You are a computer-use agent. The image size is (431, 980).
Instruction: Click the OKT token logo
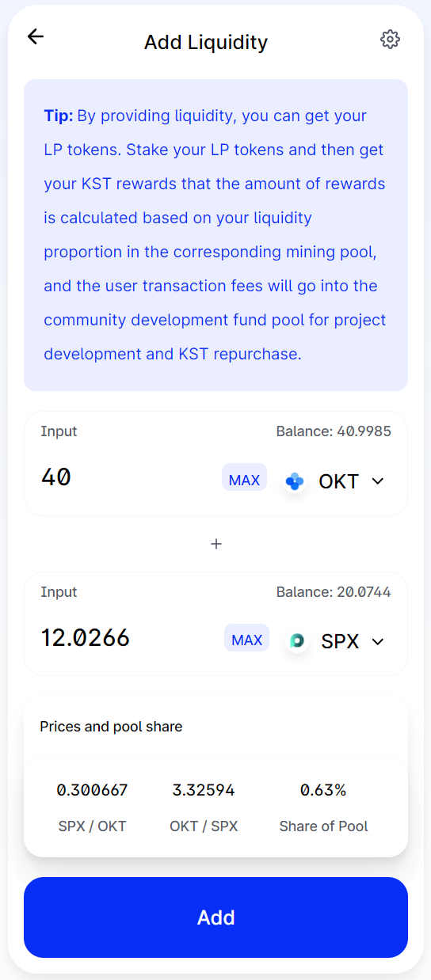(x=295, y=481)
